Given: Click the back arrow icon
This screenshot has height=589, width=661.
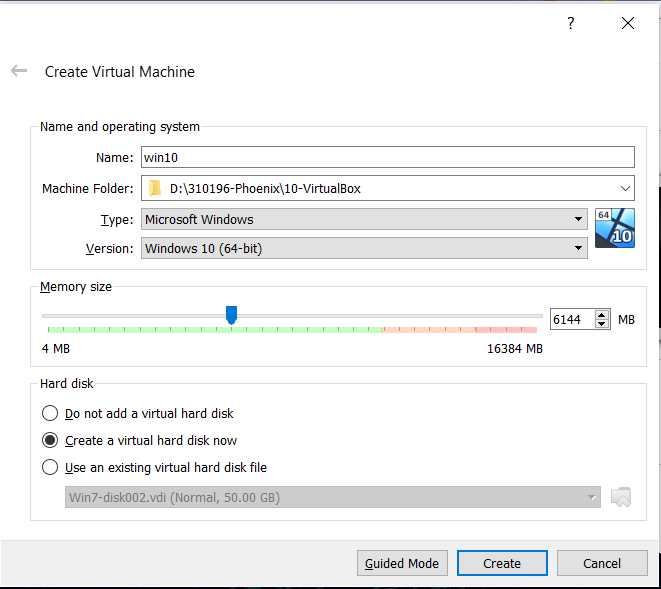Looking at the screenshot, I should pos(19,71).
